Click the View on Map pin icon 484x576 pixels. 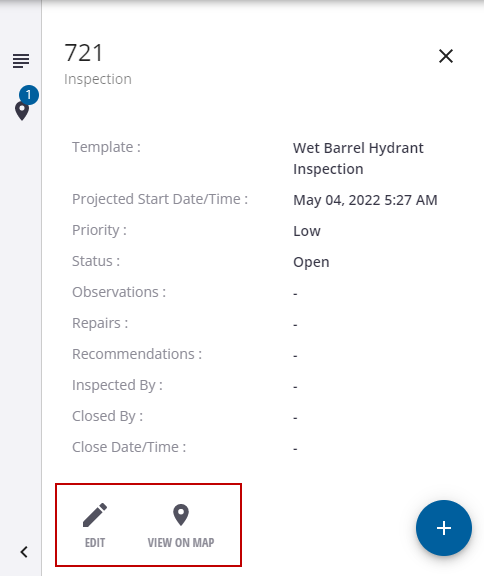[x=181, y=515]
